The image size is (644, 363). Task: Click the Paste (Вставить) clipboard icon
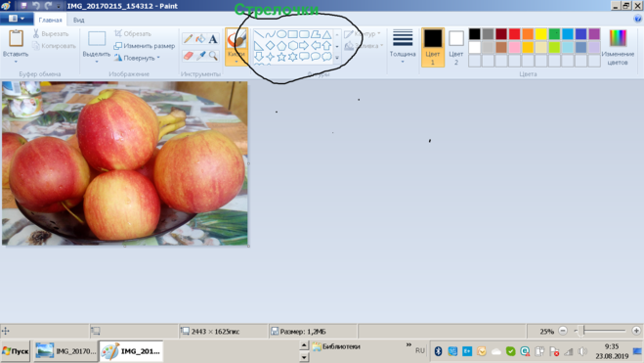tap(16, 38)
